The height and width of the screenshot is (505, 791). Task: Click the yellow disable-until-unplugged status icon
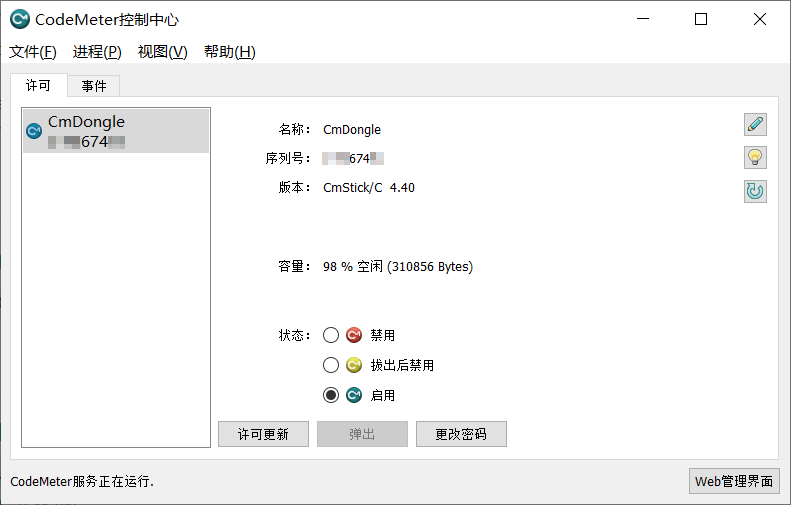click(354, 365)
